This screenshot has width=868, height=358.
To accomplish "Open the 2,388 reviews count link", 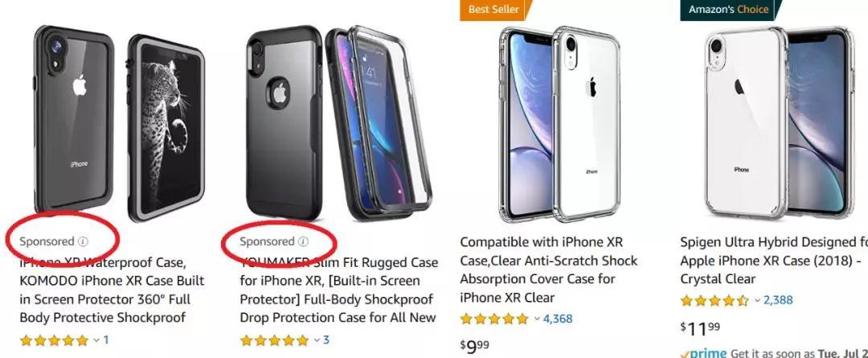I will pyautogui.click(x=778, y=300).
